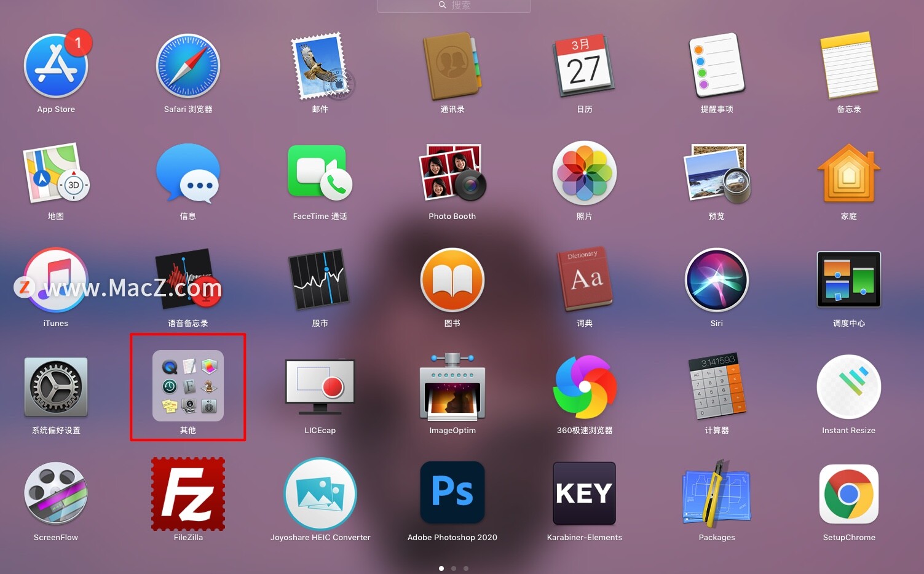Open the 照片 Photos app
Image resolution: width=924 pixels, height=574 pixels.
585,173
